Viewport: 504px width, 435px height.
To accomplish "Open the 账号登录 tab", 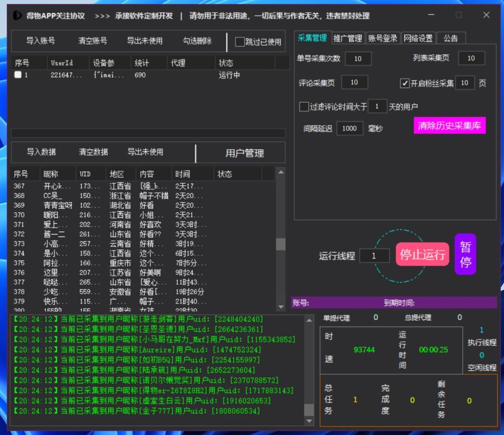I will click(x=382, y=38).
